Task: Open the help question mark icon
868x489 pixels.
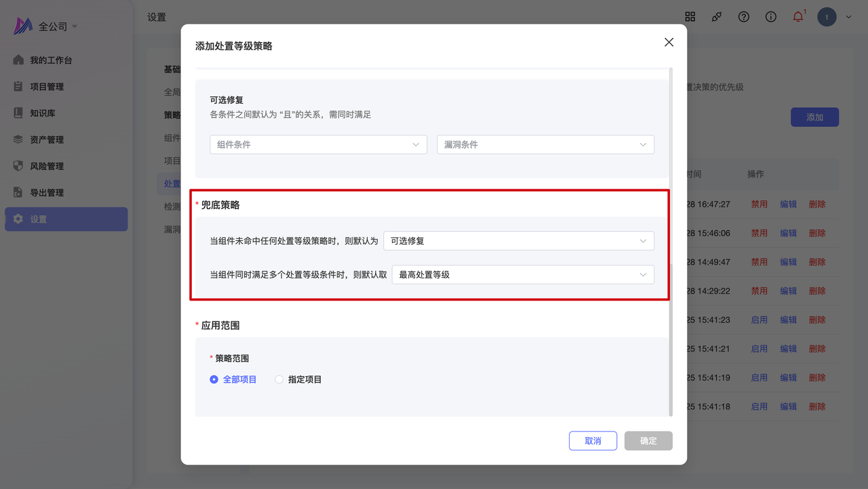Action: tap(744, 17)
